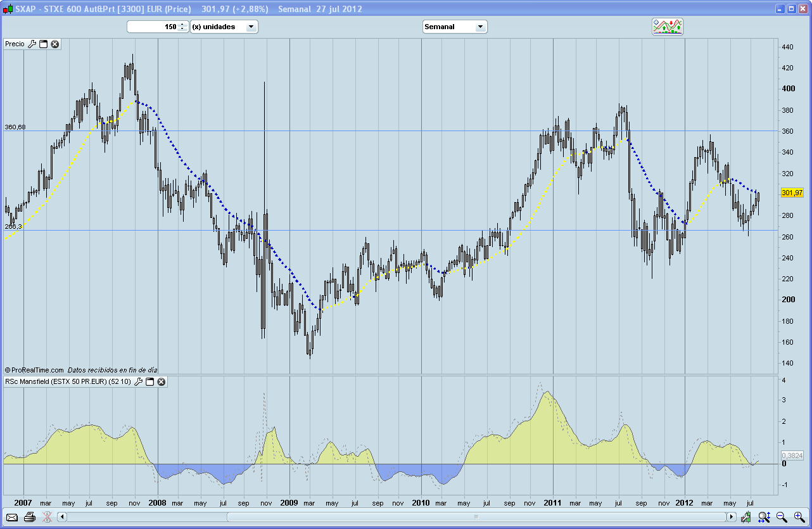The image size is (812, 529).
Task: Click the zoom in magnifier icon
Action: coord(799,517)
